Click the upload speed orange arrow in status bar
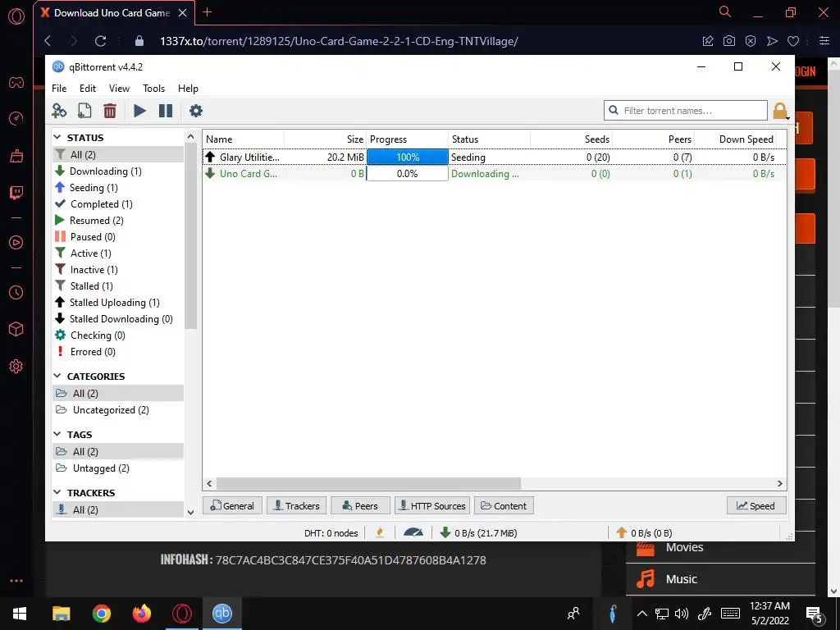840x630 pixels. point(622,532)
